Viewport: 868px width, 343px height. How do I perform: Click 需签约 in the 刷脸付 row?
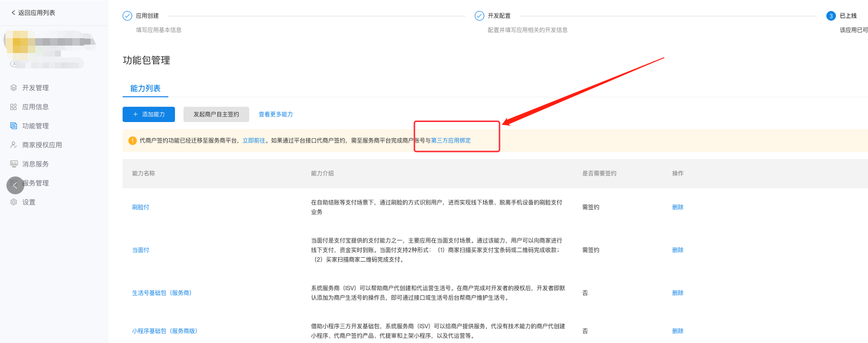click(x=591, y=207)
